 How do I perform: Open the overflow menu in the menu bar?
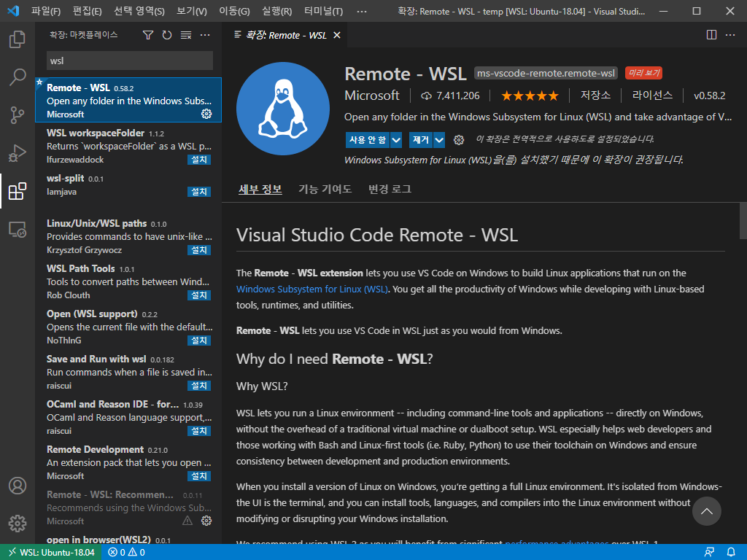click(362, 11)
